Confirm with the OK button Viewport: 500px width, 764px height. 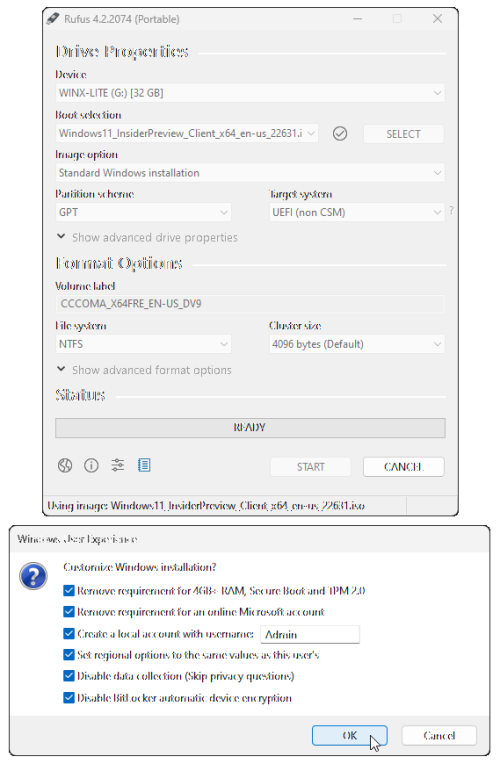(x=350, y=736)
